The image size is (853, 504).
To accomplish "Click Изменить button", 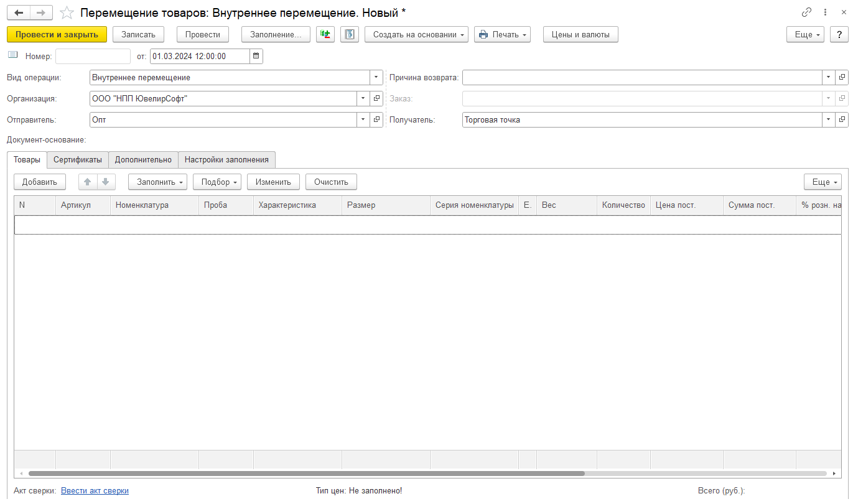I will (273, 182).
